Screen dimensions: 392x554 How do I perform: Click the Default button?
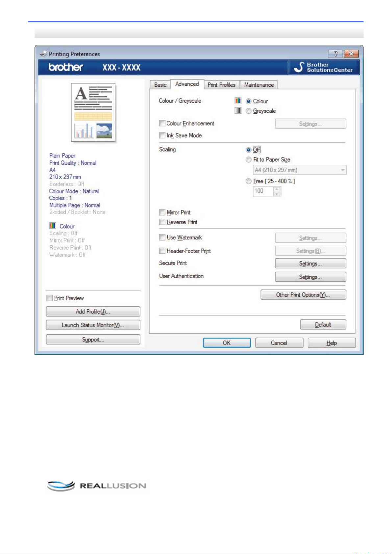[x=323, y=325]
